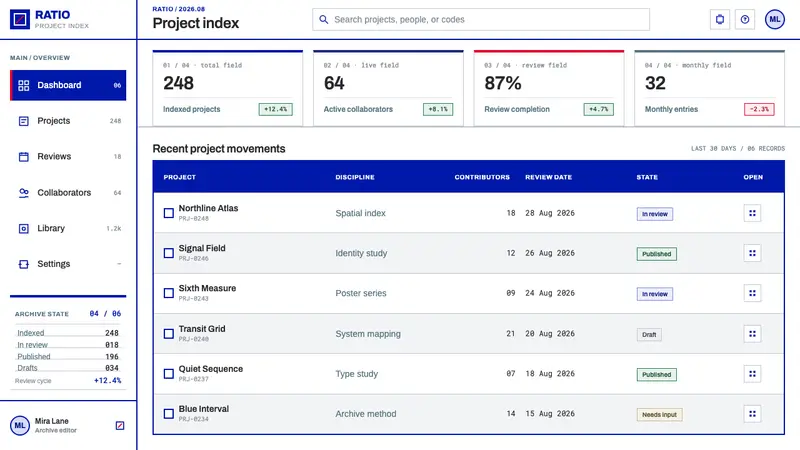
Task: Open the ML profile avatar top right
Action: 774,19
